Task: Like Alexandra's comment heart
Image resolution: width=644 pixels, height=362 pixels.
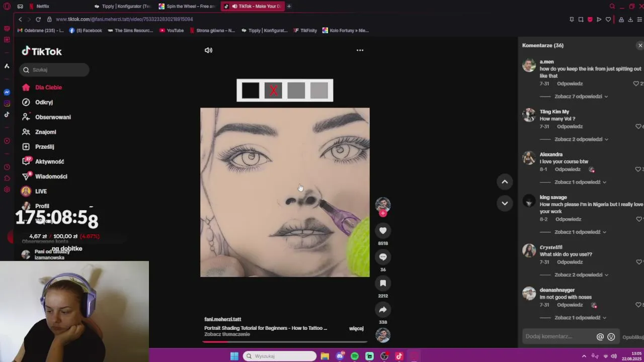Action: pos(638,169)
